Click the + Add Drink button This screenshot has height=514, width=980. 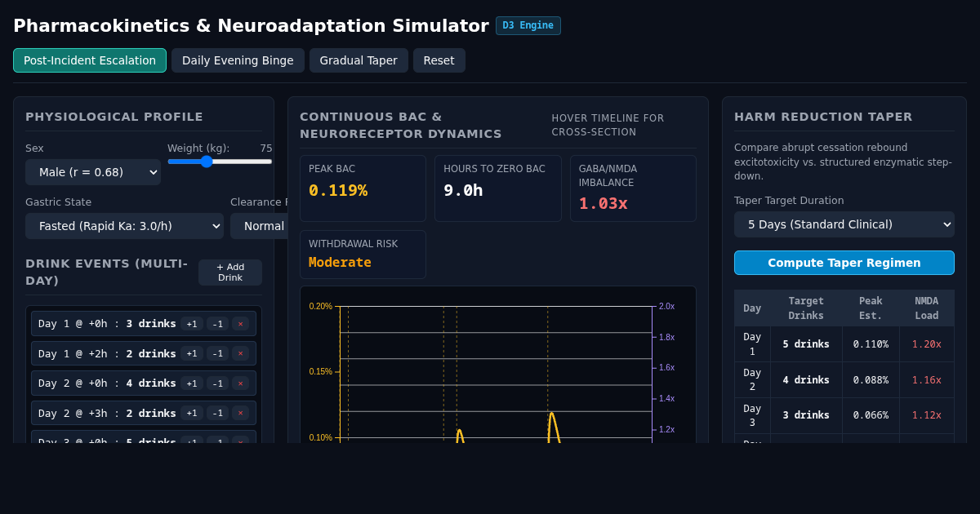coord(230,273)
